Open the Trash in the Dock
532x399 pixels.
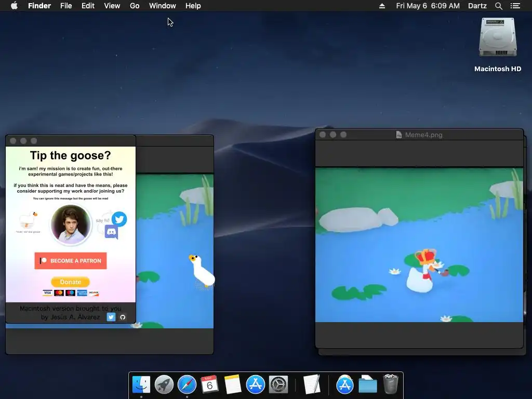(x=391, y=384)
